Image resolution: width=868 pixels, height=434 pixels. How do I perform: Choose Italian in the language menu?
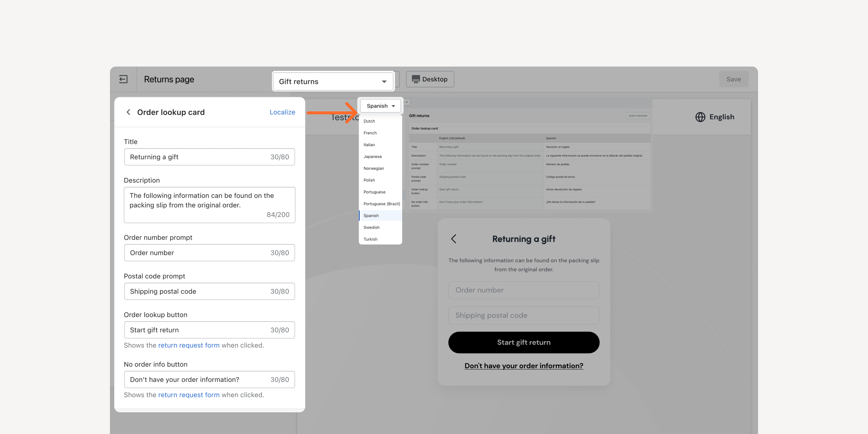pos(380,145)
